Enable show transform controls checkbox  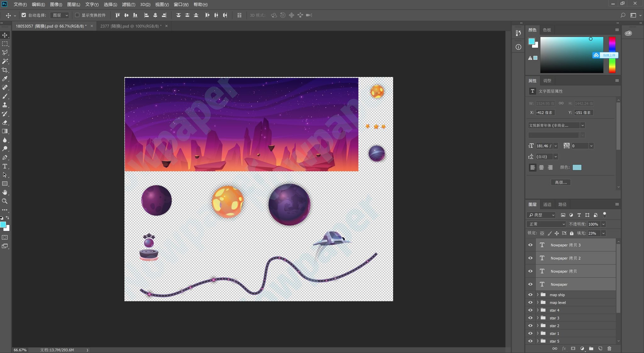[x=77, y=15]
